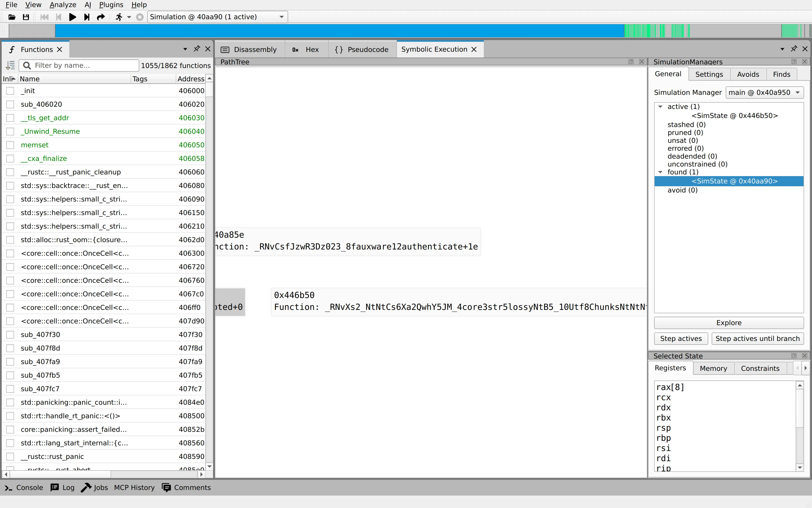Click the blue binary navigation overview bar
Screen dimensions: 812x508
pos(339,31)
